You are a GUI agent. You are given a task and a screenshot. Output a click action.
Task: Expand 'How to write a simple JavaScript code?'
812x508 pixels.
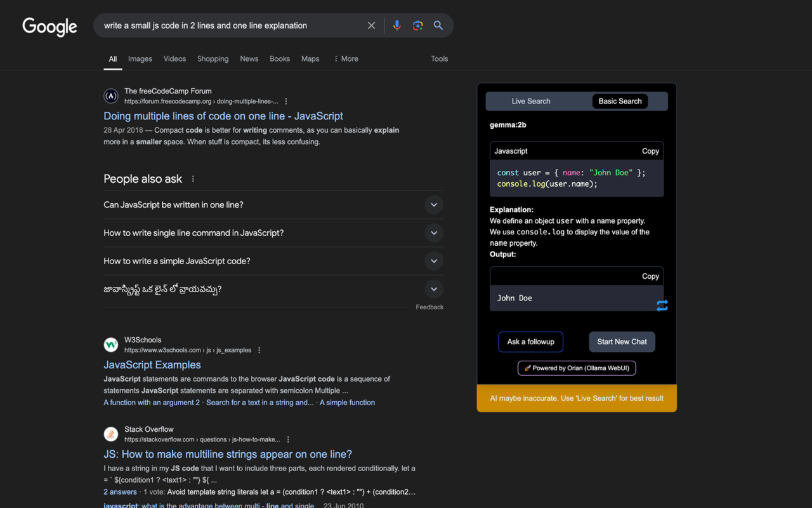click(273, 261)
